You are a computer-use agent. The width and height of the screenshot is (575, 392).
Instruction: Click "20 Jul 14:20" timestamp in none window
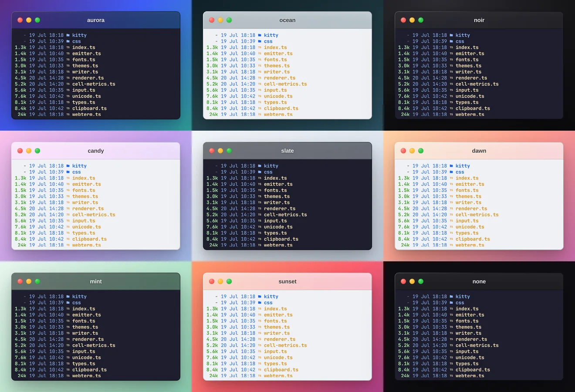430,345
